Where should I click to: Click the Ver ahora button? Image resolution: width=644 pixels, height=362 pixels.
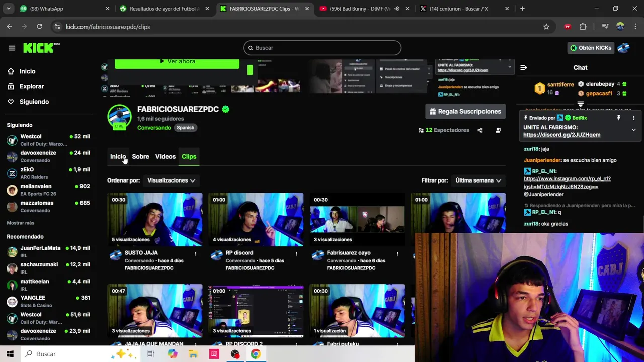(177, 62)
